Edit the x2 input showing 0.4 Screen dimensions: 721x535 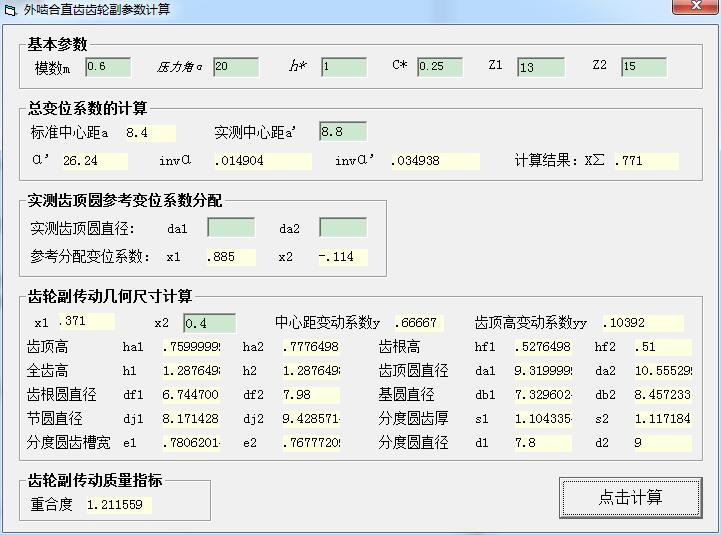(x=209, y=323)
